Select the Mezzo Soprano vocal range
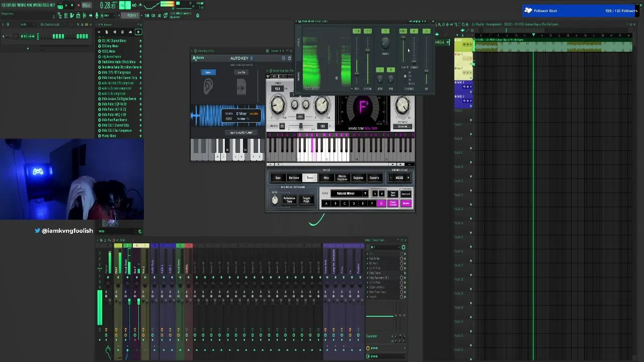The height and width of the screenshot is (362, 644). click(342, 178)
